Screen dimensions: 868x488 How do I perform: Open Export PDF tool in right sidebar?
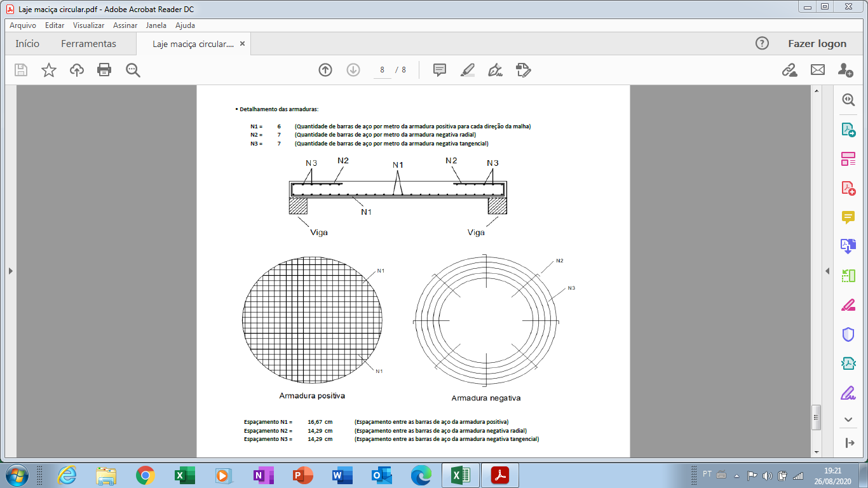(848, 130)
